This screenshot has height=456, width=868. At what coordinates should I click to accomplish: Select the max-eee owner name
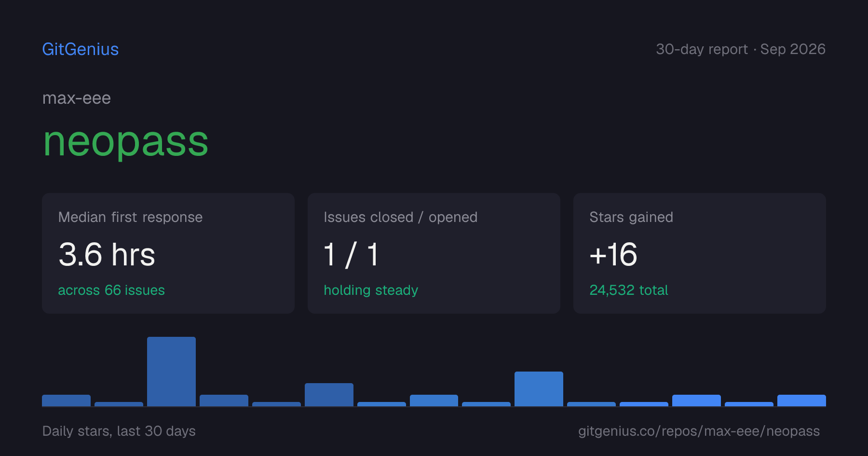77,98
